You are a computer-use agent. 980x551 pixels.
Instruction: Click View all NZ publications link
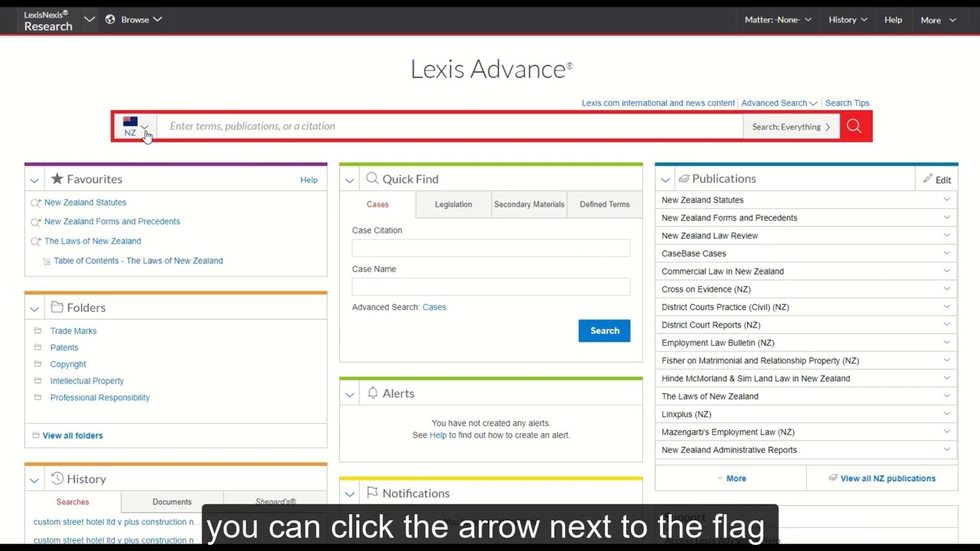tap(882, 478)
